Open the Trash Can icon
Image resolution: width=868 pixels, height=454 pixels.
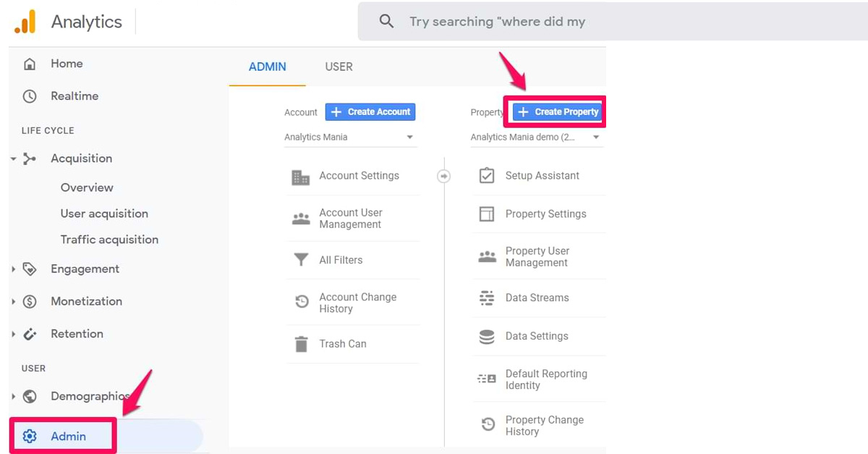301,344
